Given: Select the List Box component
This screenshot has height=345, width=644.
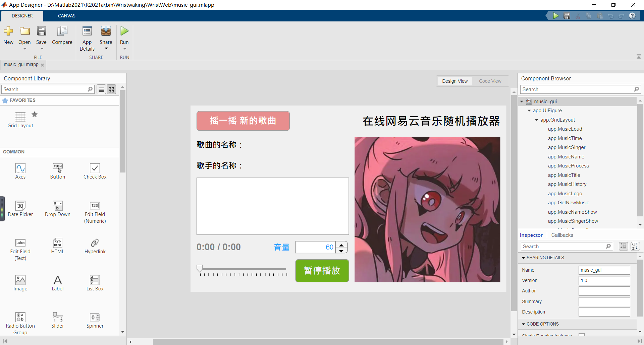Looking at the screenshot, I should coord(95,283).
